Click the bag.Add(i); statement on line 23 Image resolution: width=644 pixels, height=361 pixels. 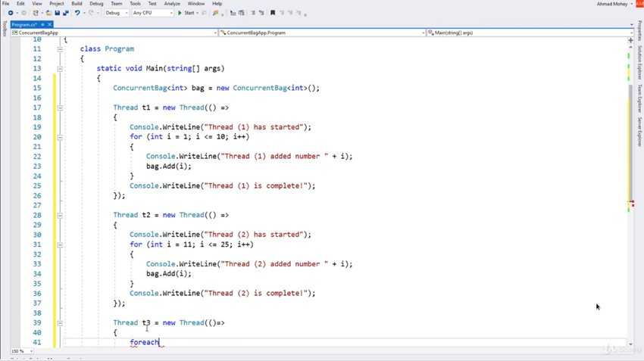click(169, 166)
